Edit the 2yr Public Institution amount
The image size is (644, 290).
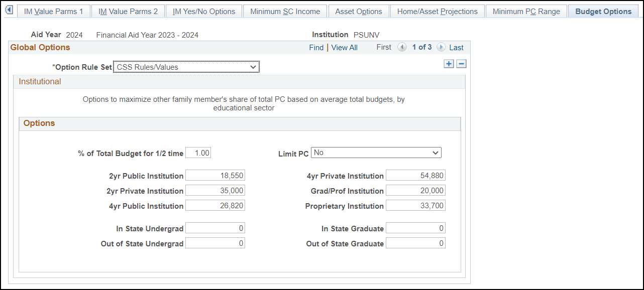215,175
